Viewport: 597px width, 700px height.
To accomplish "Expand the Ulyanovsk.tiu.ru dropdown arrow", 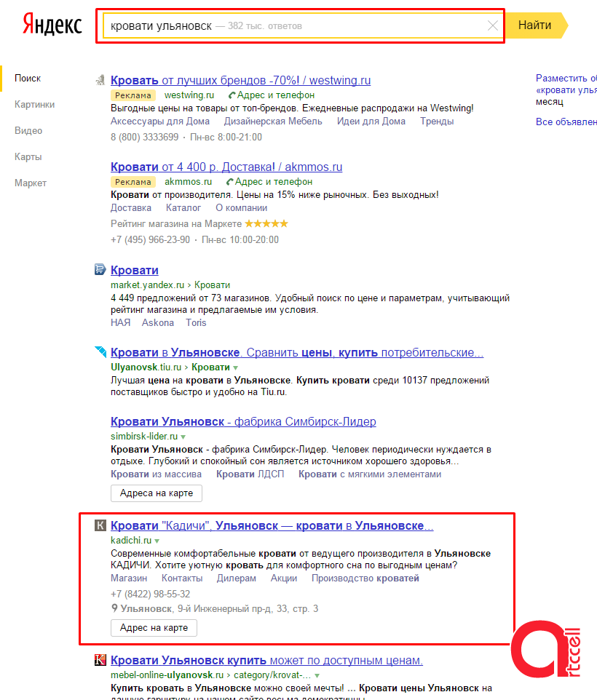I will (x=235, y=368).
